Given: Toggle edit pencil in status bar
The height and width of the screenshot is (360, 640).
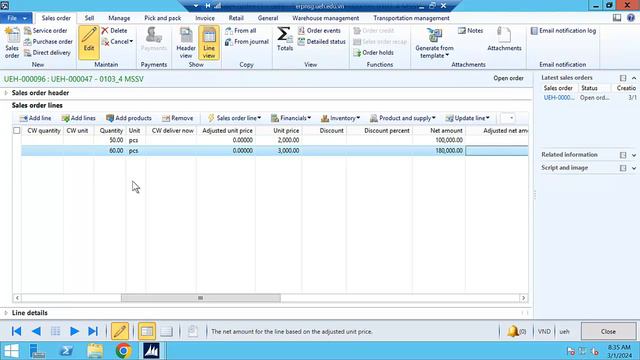Looking at the screenshot, I should pos(120,331).
